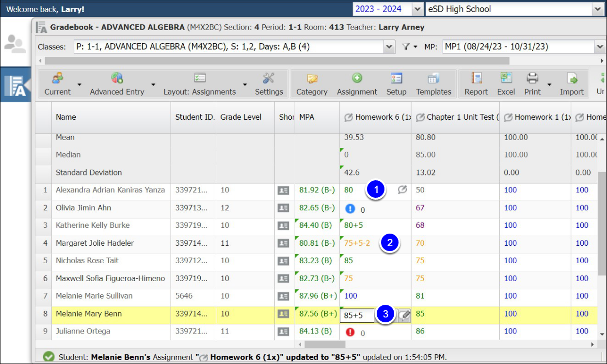
Task: Sort by the Name column header
Action: [111, 117]
